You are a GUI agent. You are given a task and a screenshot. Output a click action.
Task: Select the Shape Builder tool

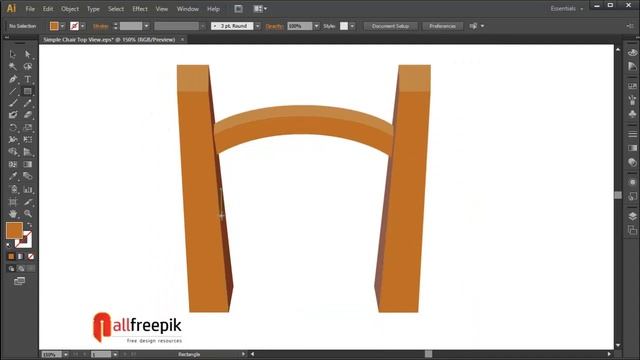pyautogui.click(x=13, y=152)
